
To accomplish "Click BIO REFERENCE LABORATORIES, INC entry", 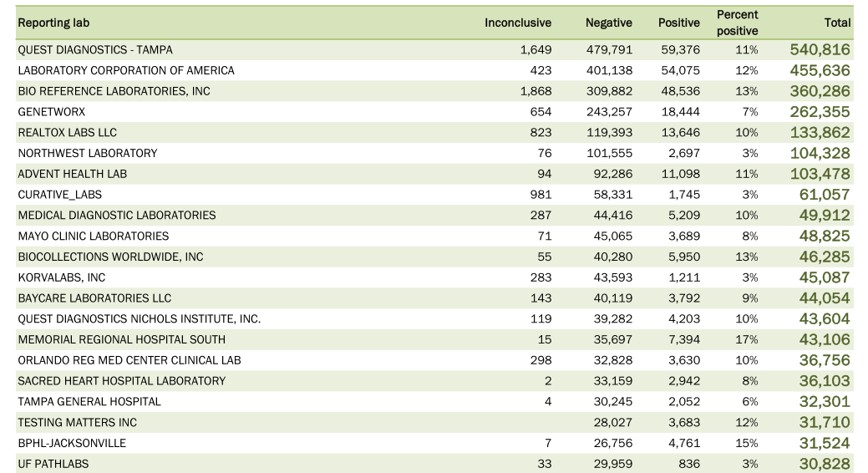I will point(114,91).
